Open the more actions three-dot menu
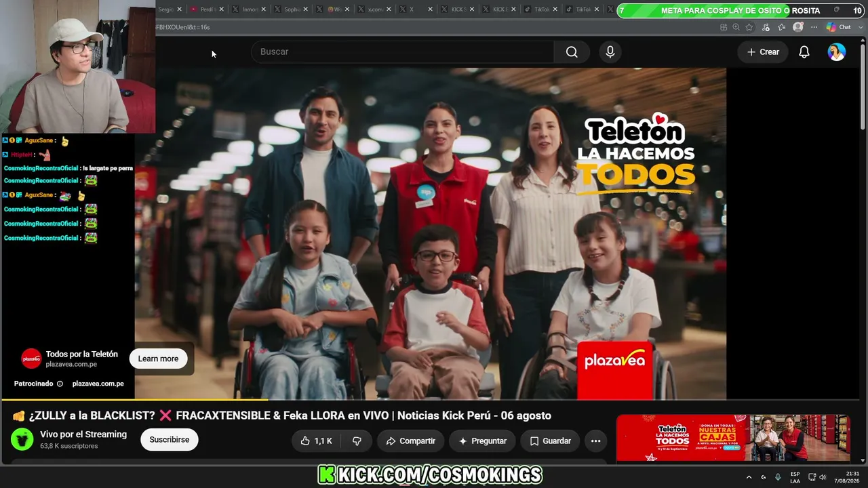This screenshot has width=868, height=488. (x=596, y=441)
